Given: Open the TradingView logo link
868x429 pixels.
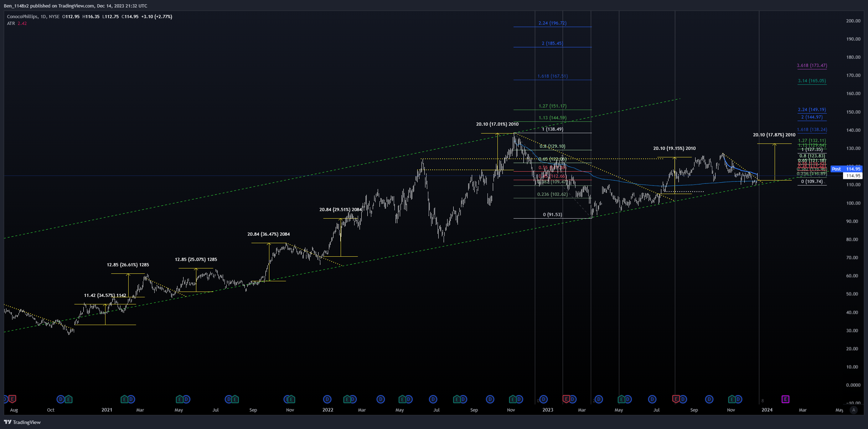Looking at the screenshot, I should [22, 422].
